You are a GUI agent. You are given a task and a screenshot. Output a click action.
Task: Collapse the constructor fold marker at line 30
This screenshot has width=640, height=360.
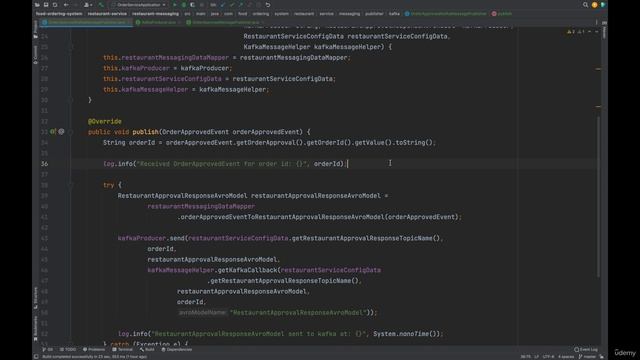[x=71, y=100]
